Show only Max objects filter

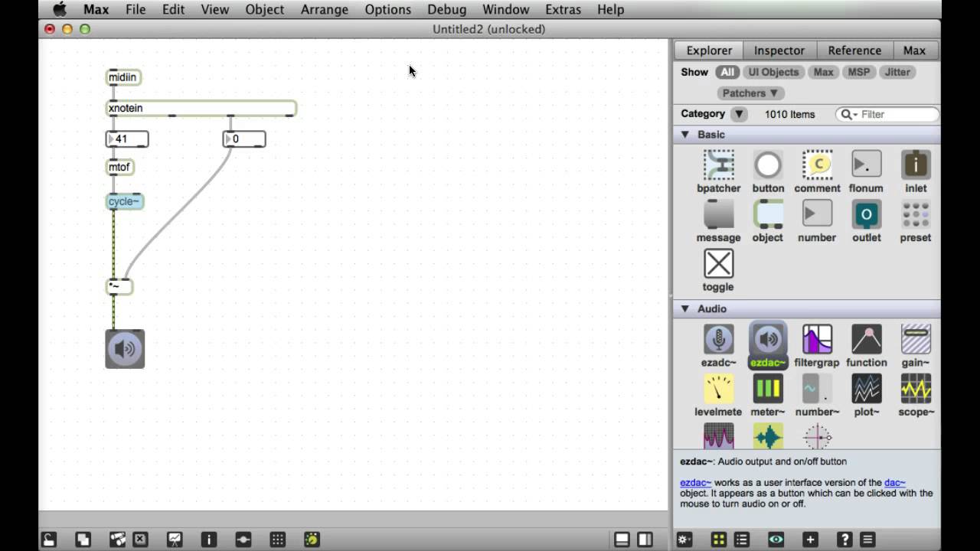tap(823, 72)
